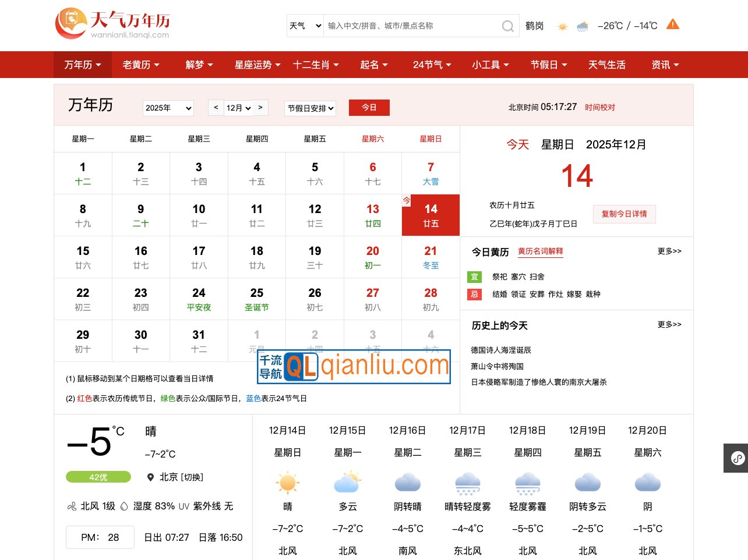Click the 复制今日详情 button

pyautogui.click(x=624, y=214)
